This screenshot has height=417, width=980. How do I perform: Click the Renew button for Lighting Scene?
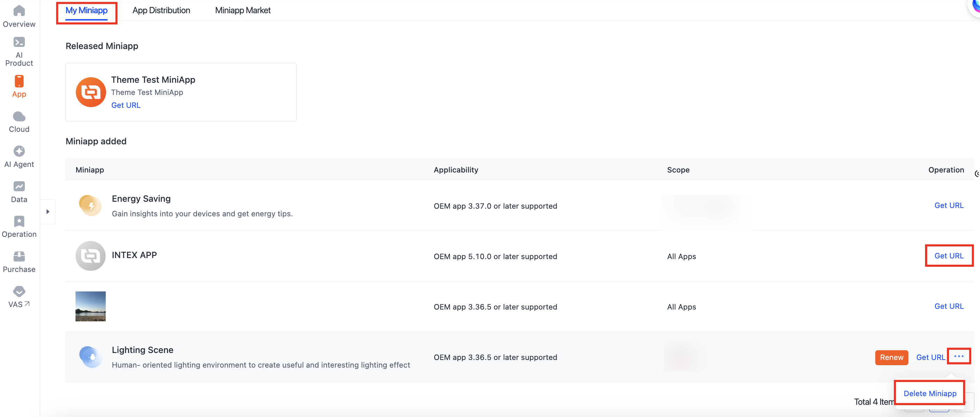(x=891, y=357)
